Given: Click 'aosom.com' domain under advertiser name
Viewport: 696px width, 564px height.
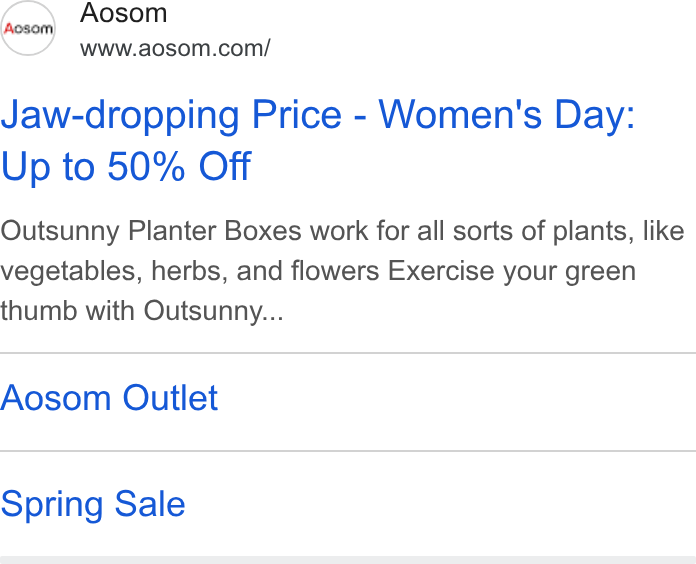Looking at the screenshot, I should (201, 48).
